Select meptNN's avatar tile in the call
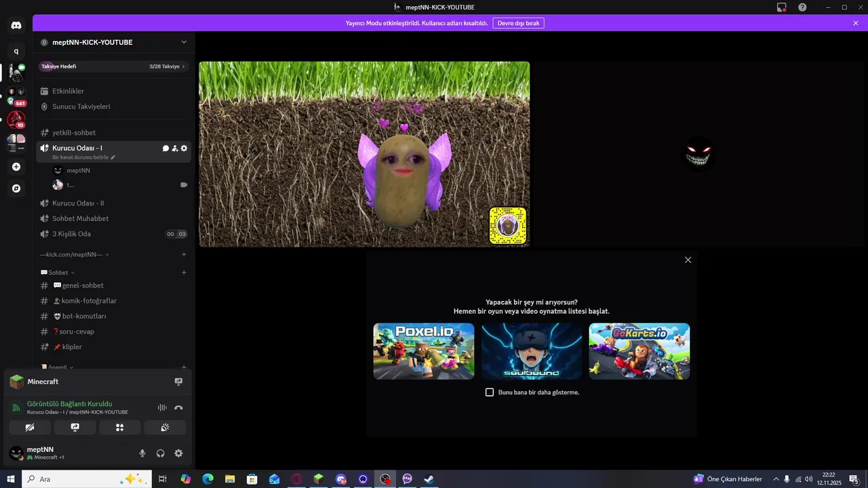 pos(698,155)
